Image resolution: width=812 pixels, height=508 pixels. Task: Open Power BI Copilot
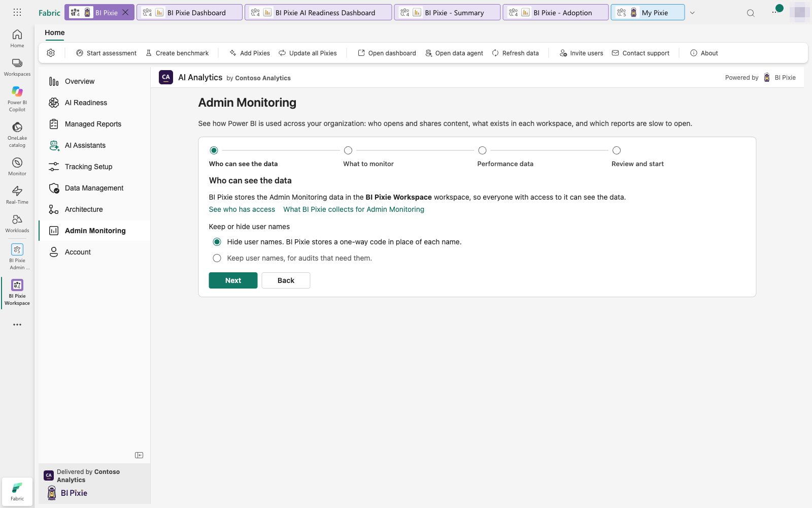(x=17, y=99)
